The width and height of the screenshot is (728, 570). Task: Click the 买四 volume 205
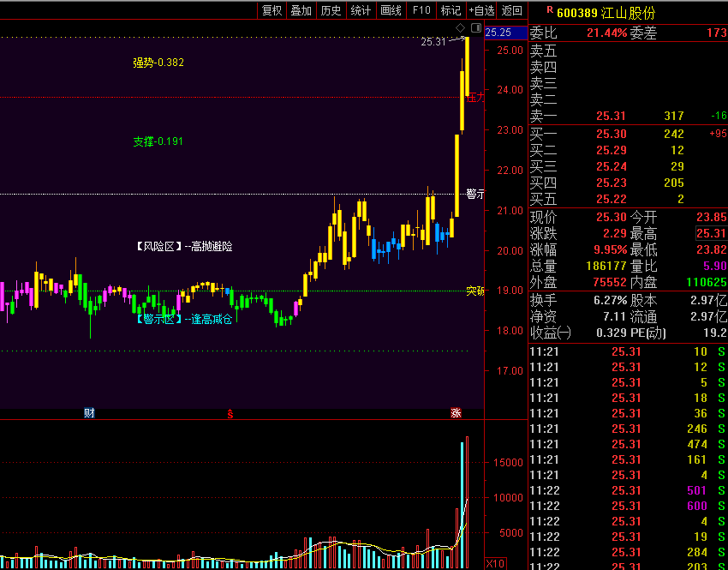[x=674, y=183]
